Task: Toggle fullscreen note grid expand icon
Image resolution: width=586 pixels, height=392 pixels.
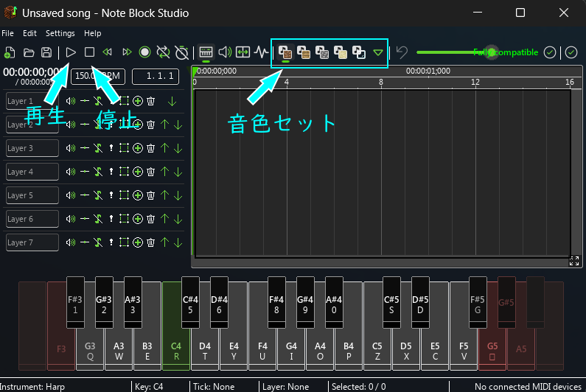Action: pos(574,261)
